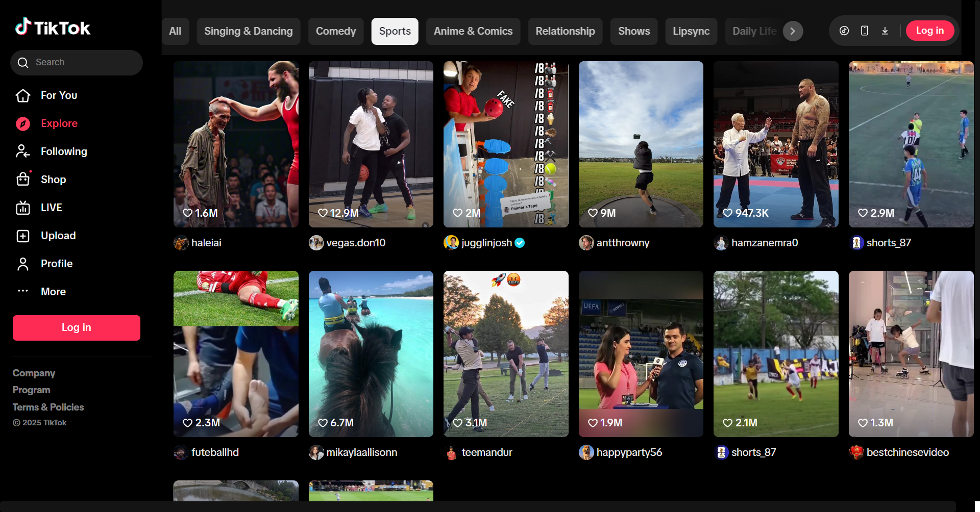The height and width of the screenshot is (512, 980).
Task: Click the Upload plus icon in sidebar
Action: pyautogui.click(x=23, y=236)
